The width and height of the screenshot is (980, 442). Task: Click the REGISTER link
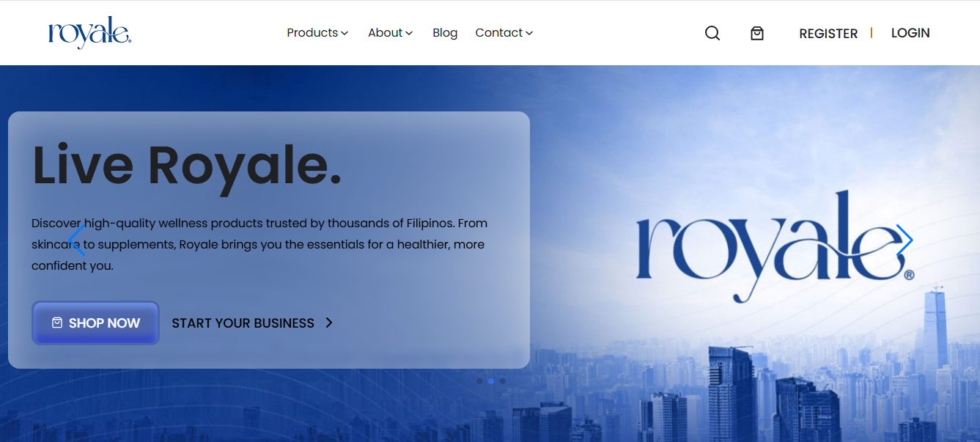tap(828, 33)
